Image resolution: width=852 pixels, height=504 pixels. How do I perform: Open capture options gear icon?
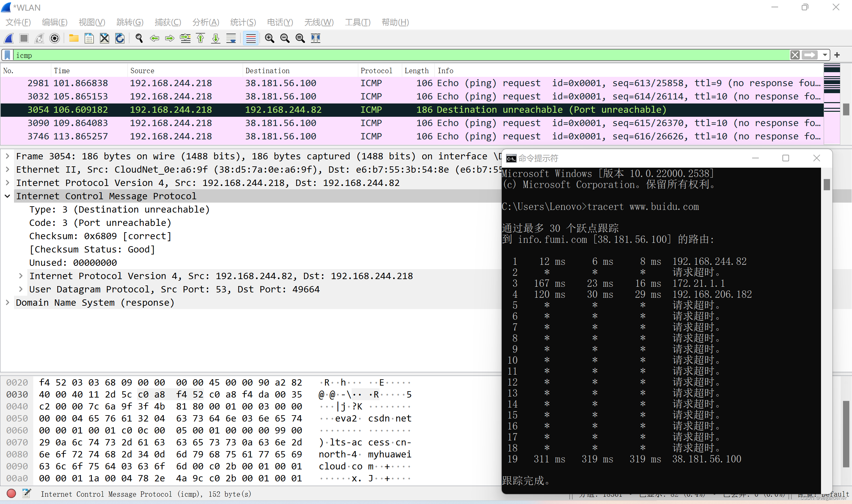point(54,38)
